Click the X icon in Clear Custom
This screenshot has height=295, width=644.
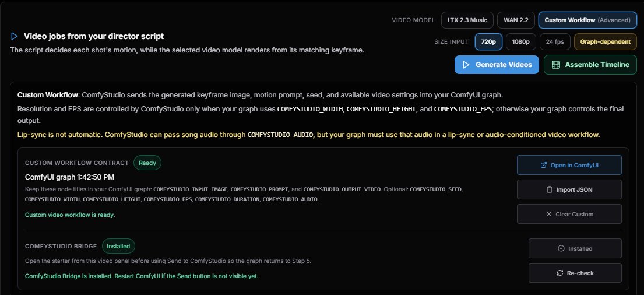[x=549, y=214]
